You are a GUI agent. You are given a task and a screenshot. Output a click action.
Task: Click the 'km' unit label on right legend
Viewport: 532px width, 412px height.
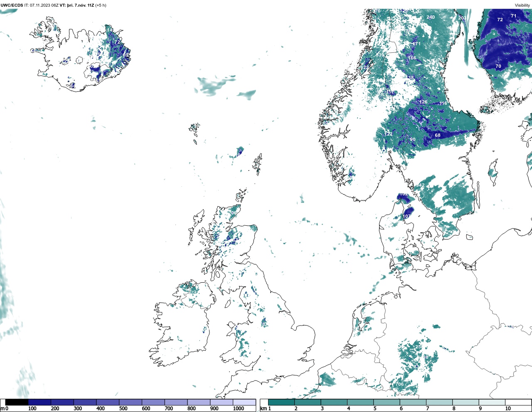point(263,409)
